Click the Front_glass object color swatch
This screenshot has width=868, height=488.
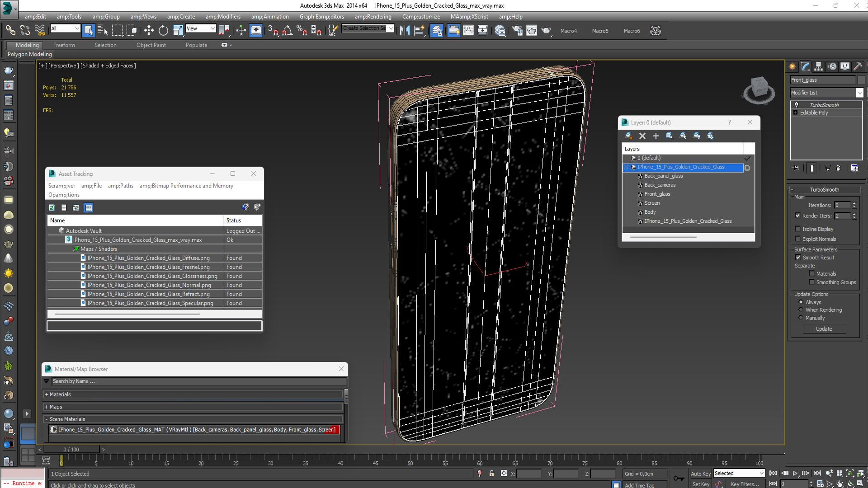point(861,80)
